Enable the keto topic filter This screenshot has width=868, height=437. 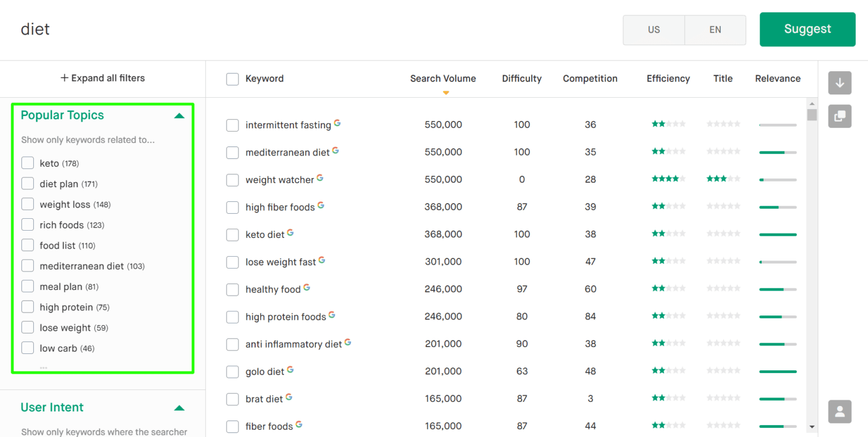coord(27,163)
